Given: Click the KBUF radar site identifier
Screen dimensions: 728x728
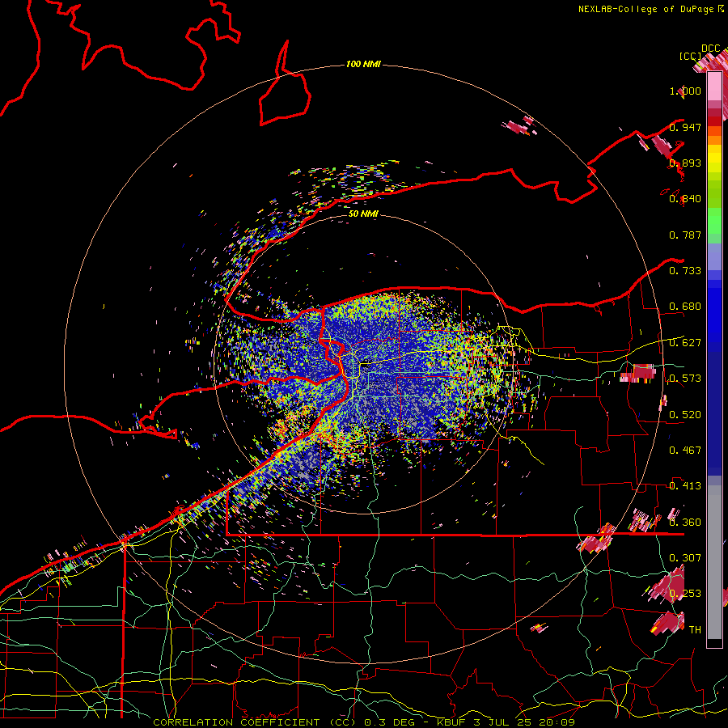Looking at the screenshot, I should click(451, 722).
